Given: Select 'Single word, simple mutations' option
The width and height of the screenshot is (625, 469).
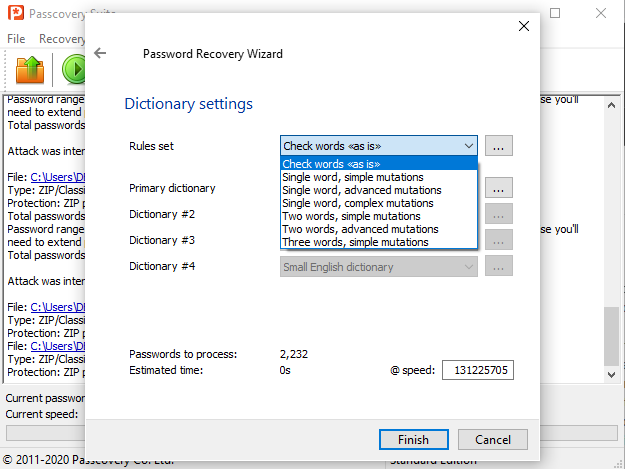Looking at the screenshot, I should click(x=379, y=177).
